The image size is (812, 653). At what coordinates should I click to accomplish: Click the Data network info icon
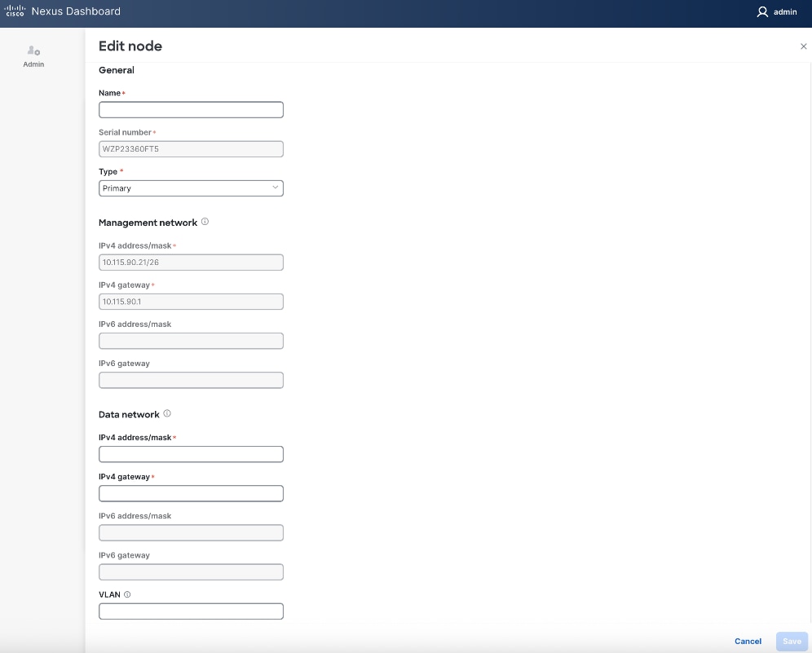[167, 413]
